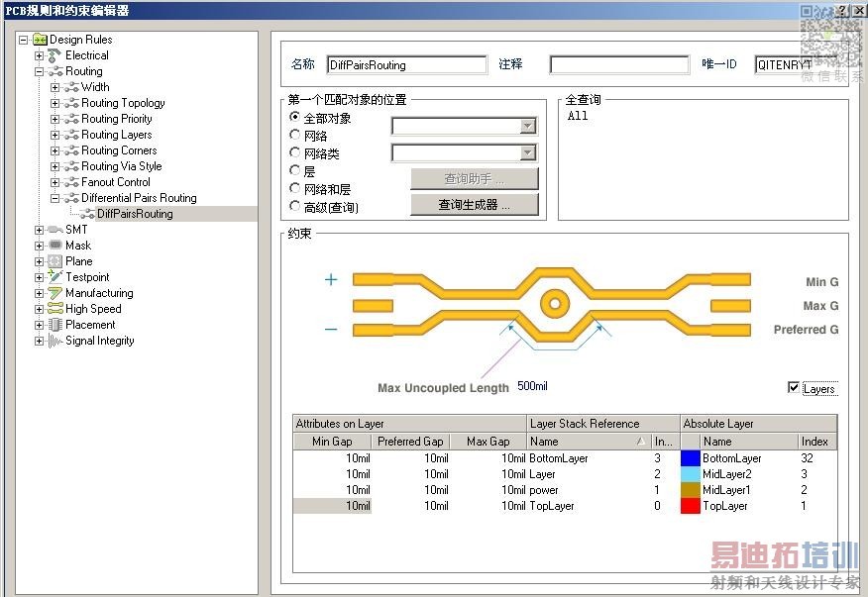Click the Routing Topology rule icon
Viewport: 868px width, 597px height.
71,103
